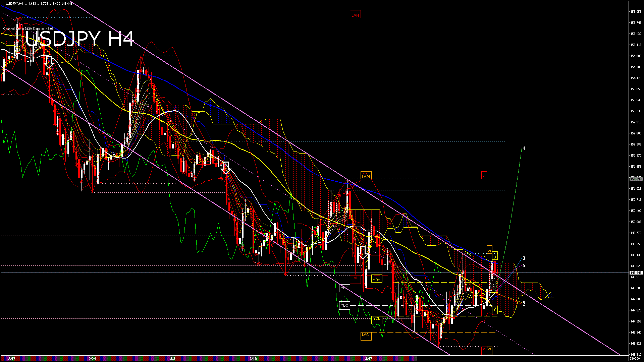Viewport: 644px width, 362px height.
Task: Click the 151.293 level tag on the price axis
Action: (x=636, y=179)
